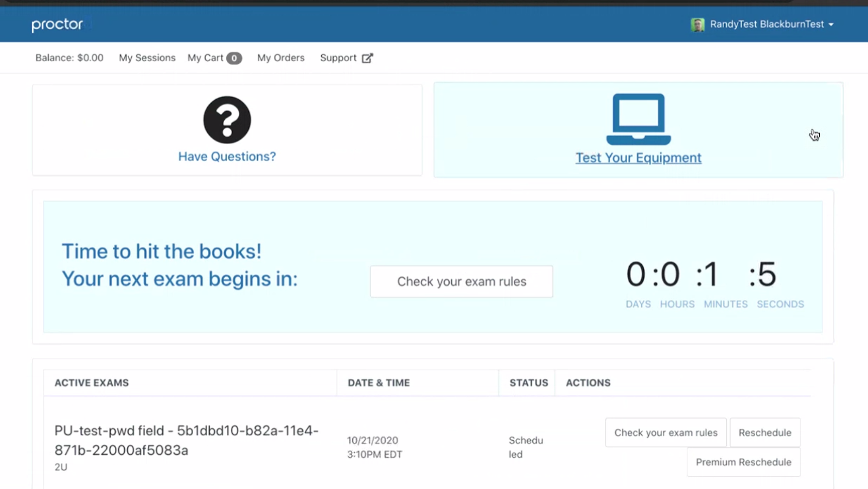868x489 pixels.
Task: Click the user profile avatar picture
Action: (698, 24)
